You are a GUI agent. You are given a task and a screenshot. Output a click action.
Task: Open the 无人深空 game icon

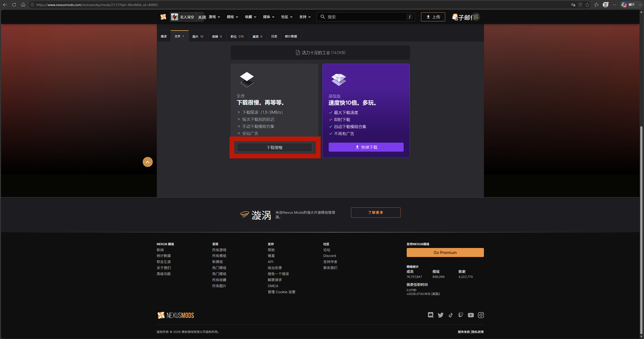[x=175, y=17]
